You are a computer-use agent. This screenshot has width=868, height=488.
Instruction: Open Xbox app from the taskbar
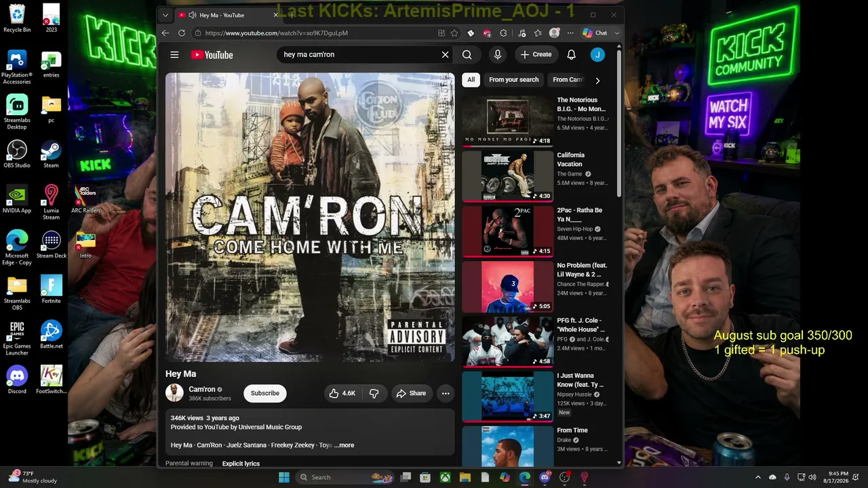pyautogui.click(x=445, y=477)
